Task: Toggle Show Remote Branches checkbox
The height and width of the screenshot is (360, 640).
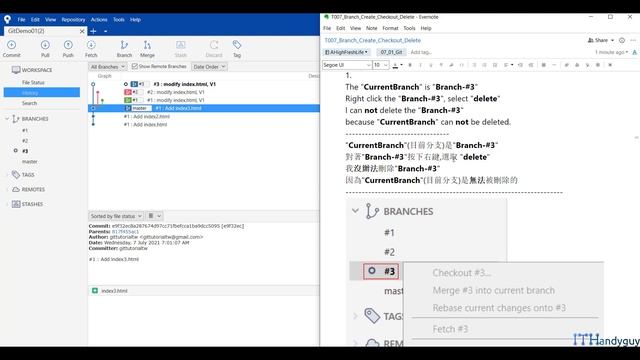Action: click(135, 66)
